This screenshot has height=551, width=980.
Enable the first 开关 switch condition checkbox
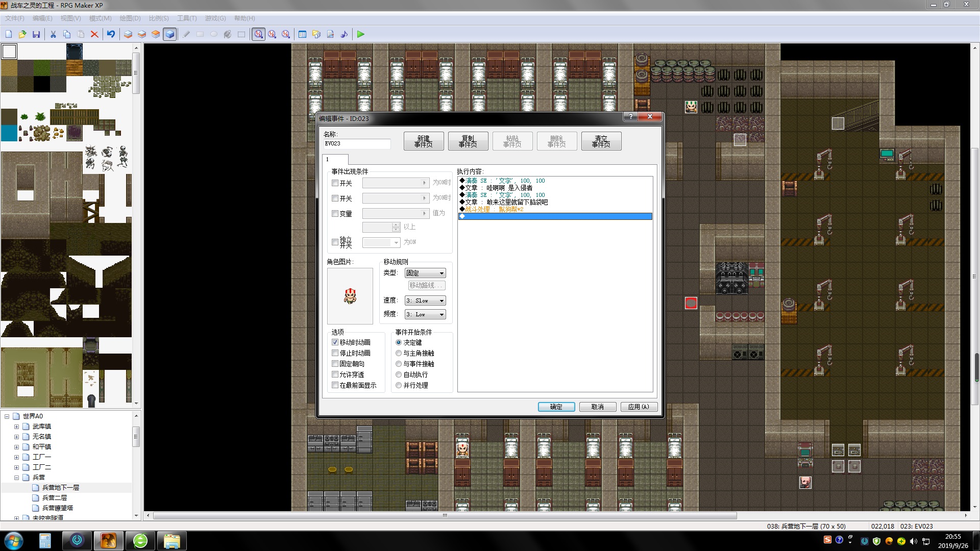pos(335,183)
